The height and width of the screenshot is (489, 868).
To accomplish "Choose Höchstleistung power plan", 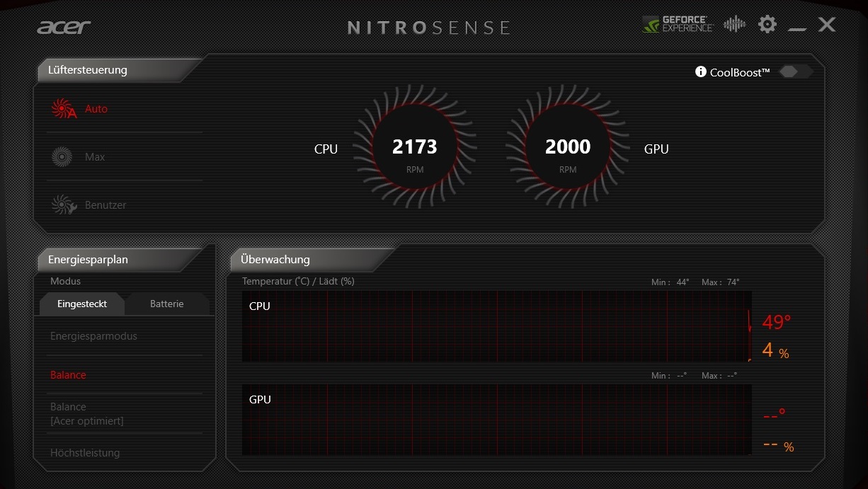I will (x=85, y=453).
